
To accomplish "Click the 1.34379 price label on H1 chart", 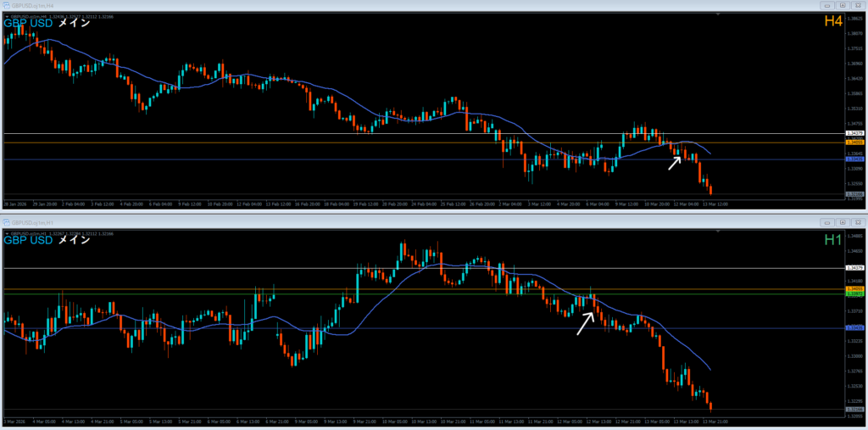I will pos(854,268).
